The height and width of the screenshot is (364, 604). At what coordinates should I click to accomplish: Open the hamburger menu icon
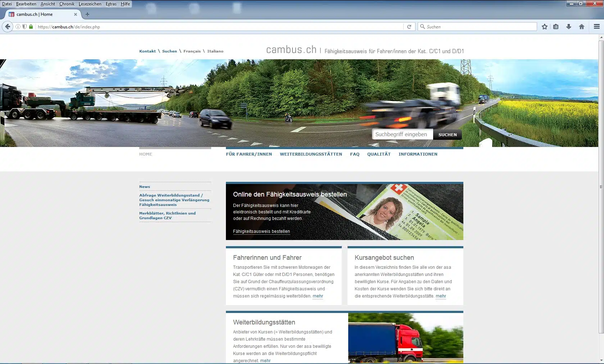coord(596,27)
